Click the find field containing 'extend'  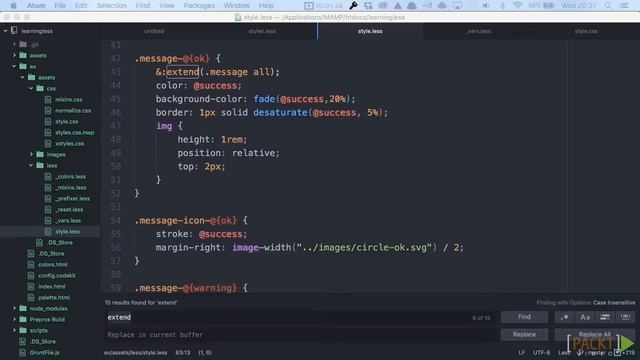click(300, 317)
